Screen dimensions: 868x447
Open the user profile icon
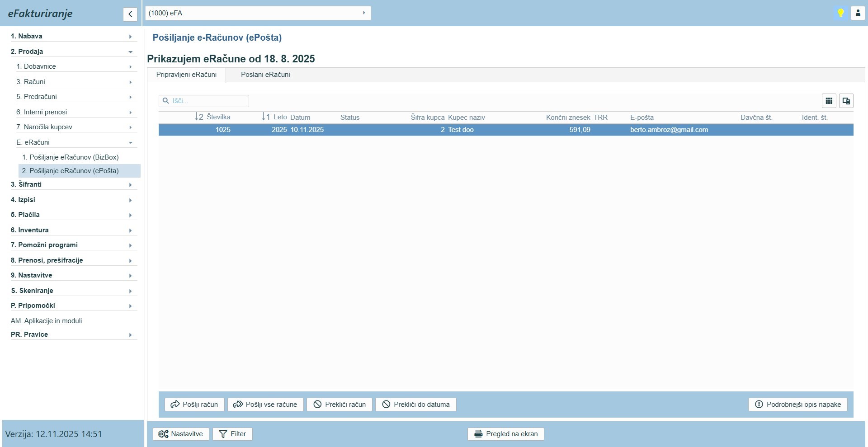point(858,13)
